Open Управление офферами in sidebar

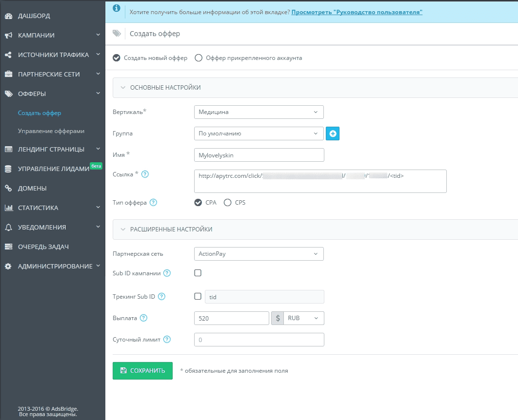pos(51,131)
